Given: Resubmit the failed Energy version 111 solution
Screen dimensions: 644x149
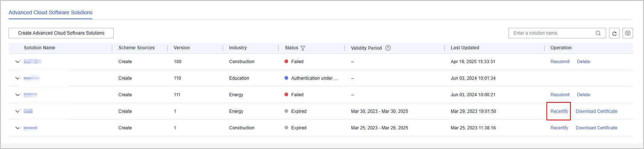Looking at the screenshot, I should (x=560, y=95).
